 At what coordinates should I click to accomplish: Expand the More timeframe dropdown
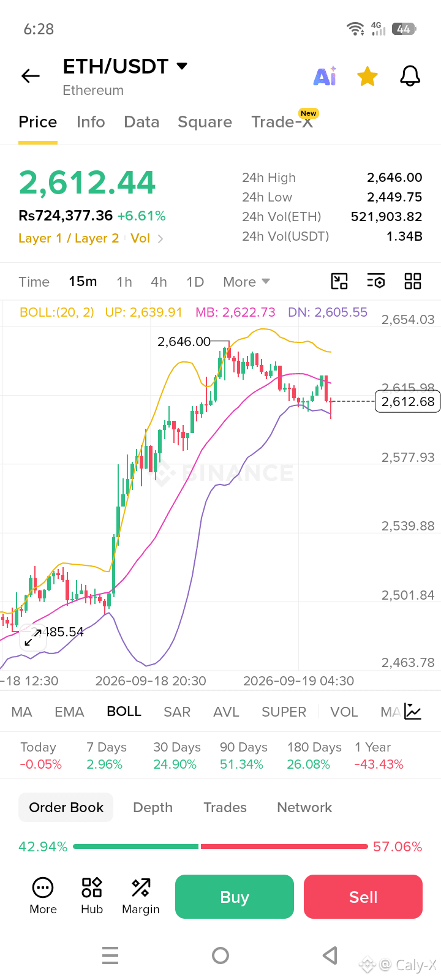[247, 282]
